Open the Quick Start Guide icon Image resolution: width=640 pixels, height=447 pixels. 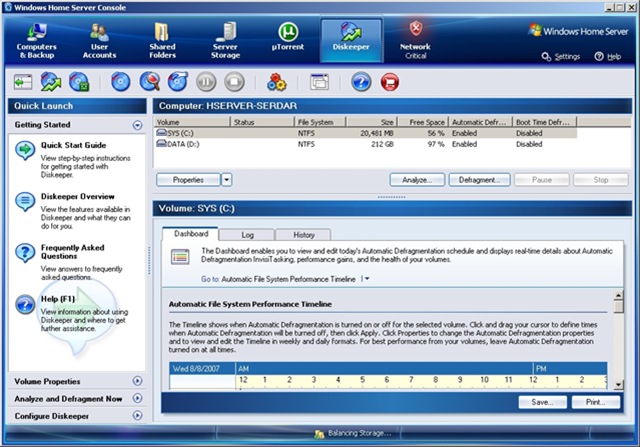point(25,151)
